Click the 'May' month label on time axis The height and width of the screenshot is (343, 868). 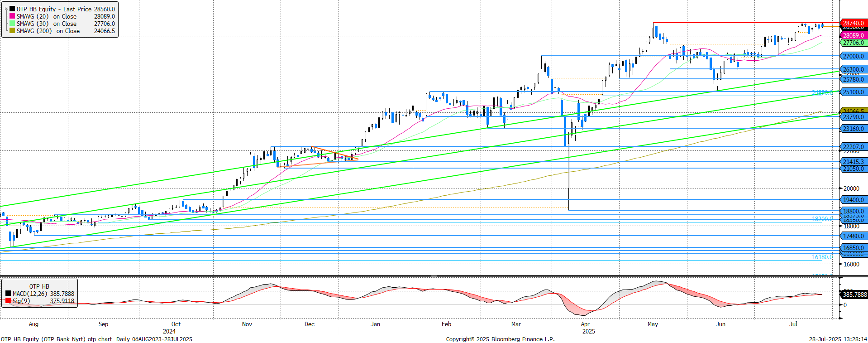tap(653, 324)
